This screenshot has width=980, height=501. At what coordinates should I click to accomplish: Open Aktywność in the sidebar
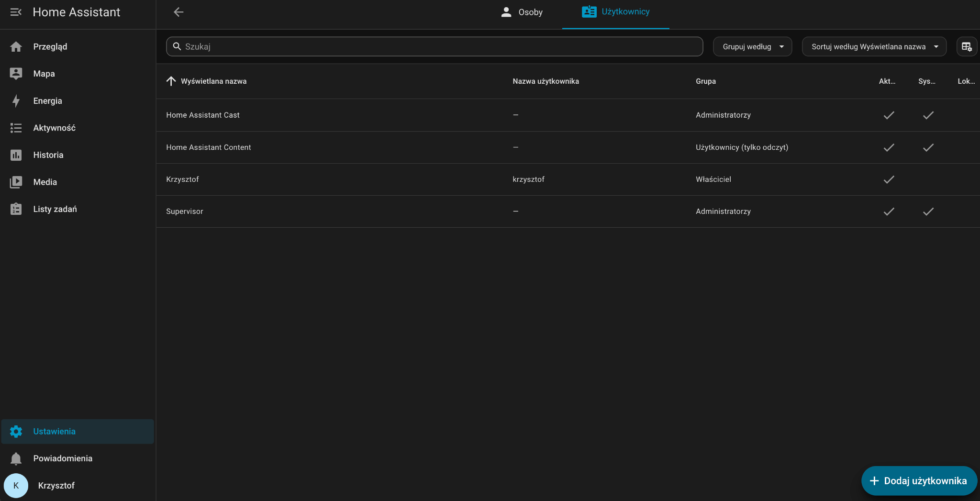(x=78, y=128)
